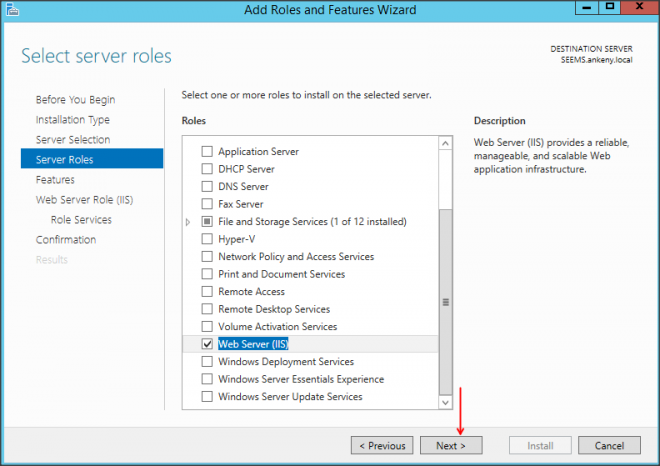
Task: Maximize the wizard window
Action: point(609,9)
